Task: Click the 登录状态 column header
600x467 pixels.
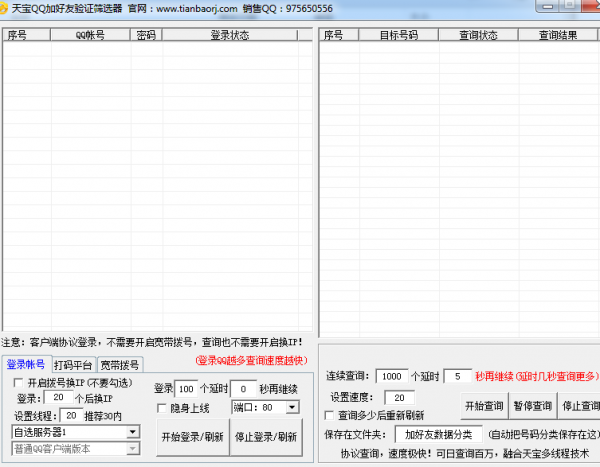Action: (x=230, y=35)
